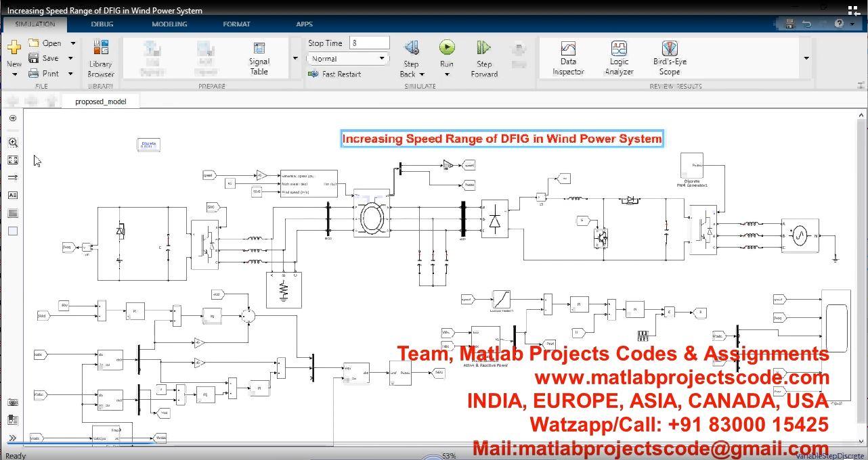Click Fit to View icon in left palette

pyautogui.click(x=13, y=160)
